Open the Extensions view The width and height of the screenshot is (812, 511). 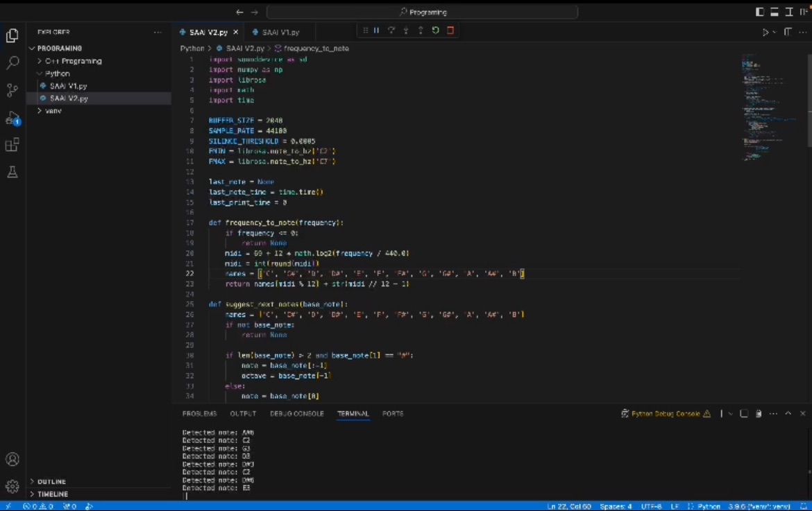pyautogui.click(x=12, y=144)
